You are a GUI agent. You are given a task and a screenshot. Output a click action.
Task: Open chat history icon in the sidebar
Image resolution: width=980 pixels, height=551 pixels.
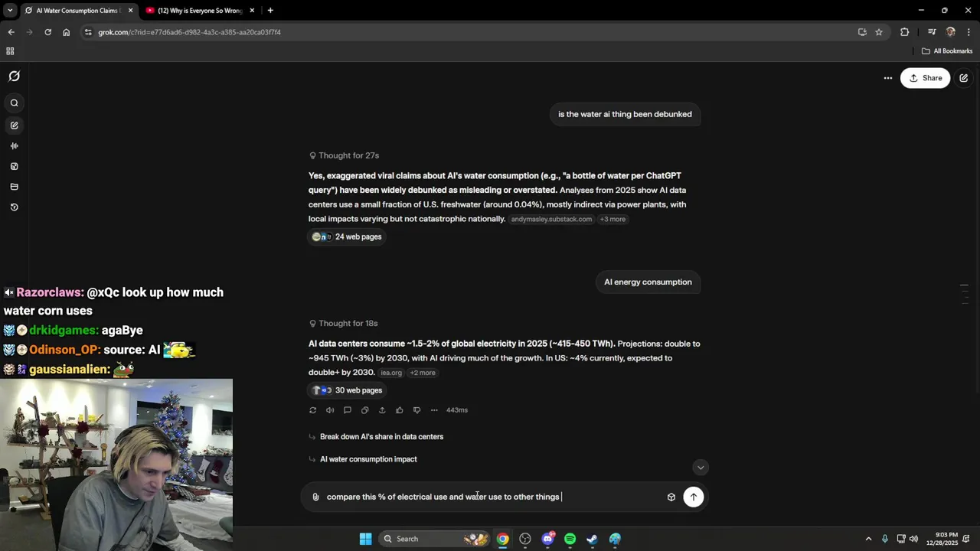tap(14, 207)
